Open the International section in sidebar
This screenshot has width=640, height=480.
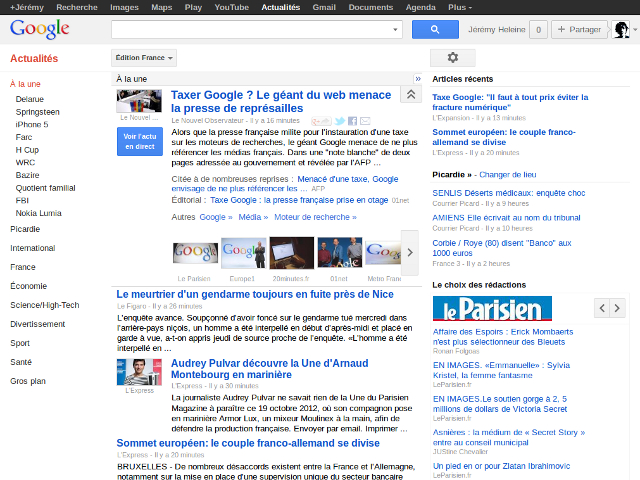33,248
